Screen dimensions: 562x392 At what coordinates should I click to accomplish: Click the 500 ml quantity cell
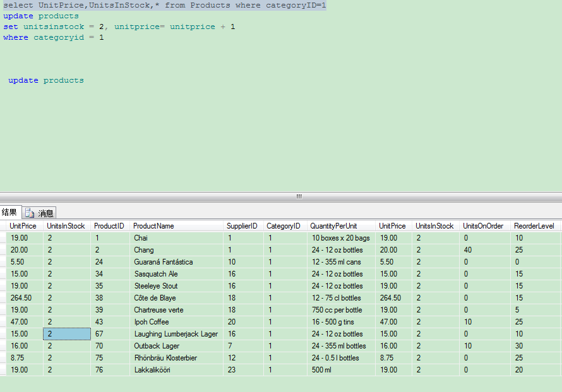click(341, 370)
